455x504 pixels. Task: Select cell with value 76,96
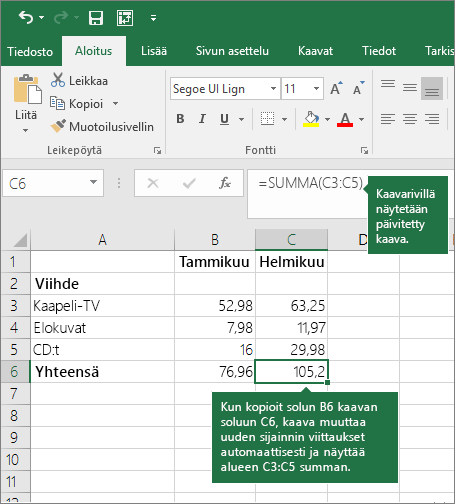pos(215,372)
